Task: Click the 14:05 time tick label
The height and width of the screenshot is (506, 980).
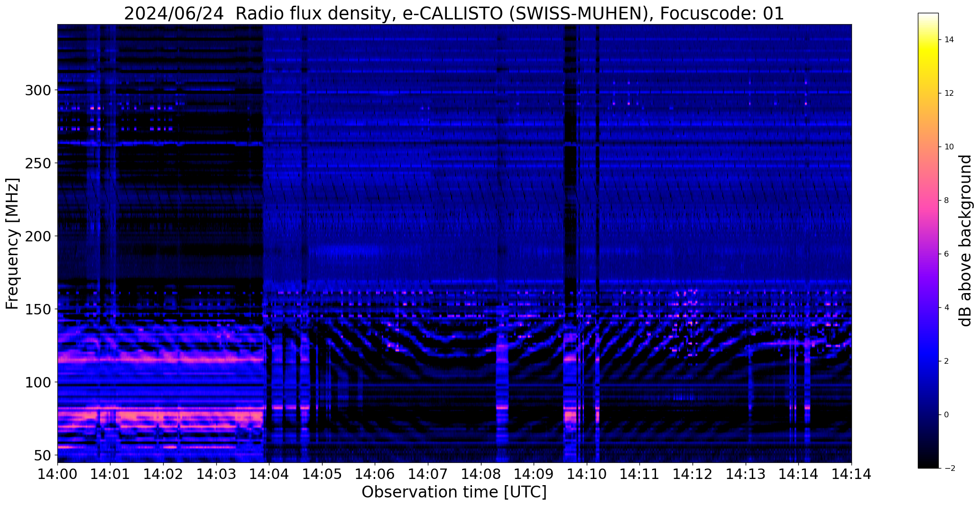Action: click(x=322, y=474)
